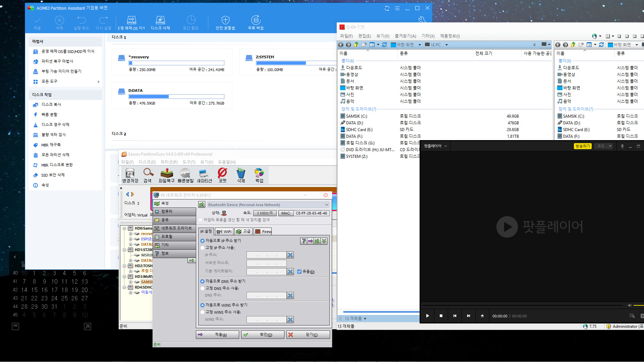Select 'Obtain IP address automatically' radio button

(202, 241)
